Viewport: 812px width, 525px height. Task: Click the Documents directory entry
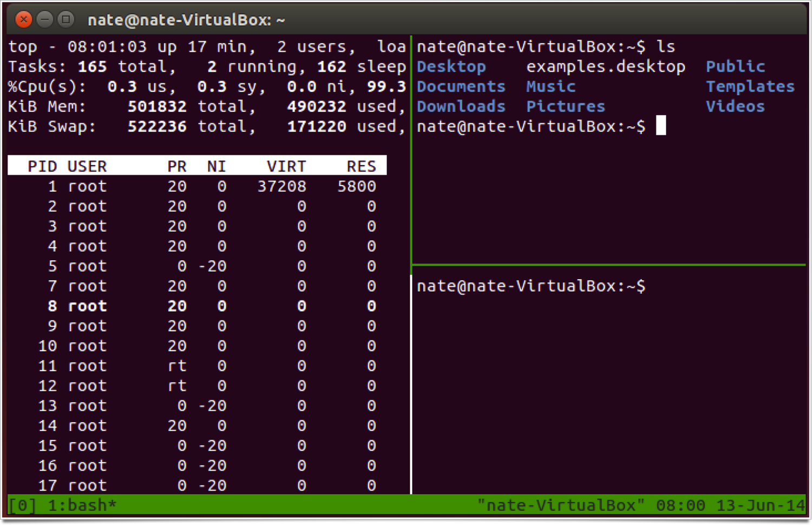pos(461,86)
